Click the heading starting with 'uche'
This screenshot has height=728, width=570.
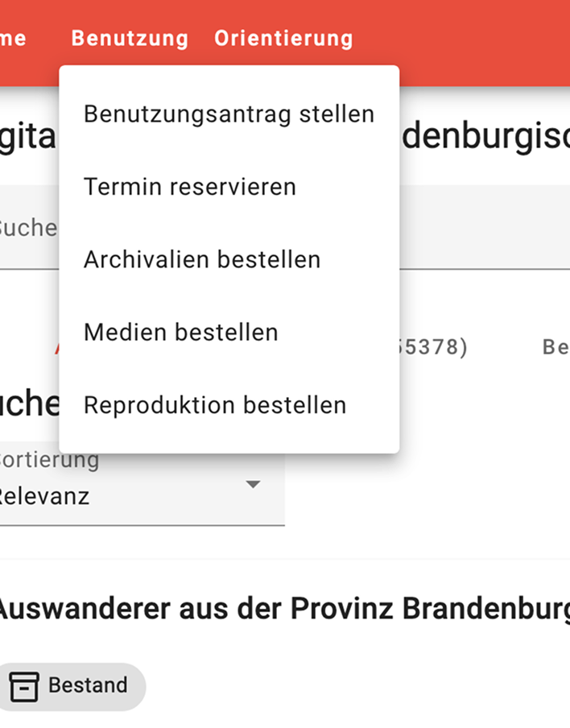click(x=24, y=403)
